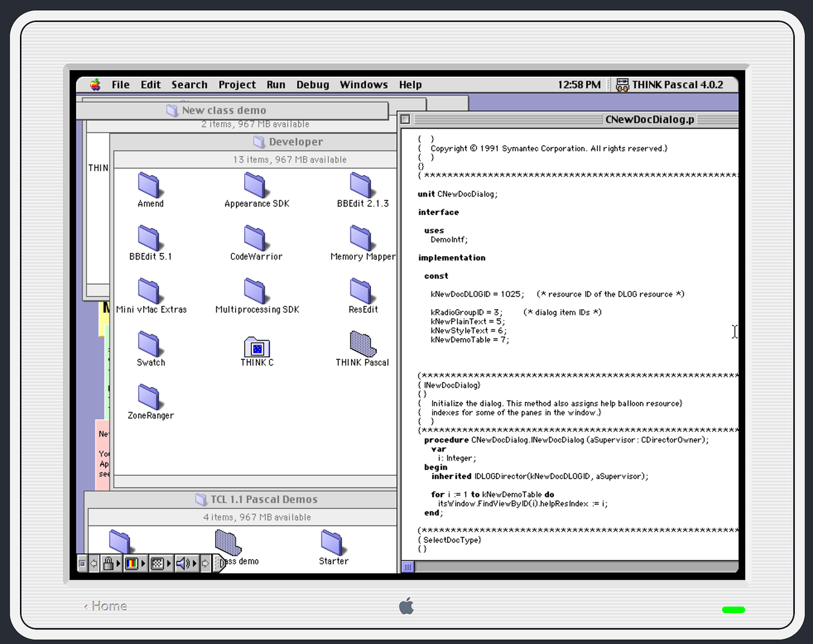Open the Run menu
The width and height of the screenshot is (813, 644).
coord(276,84)
